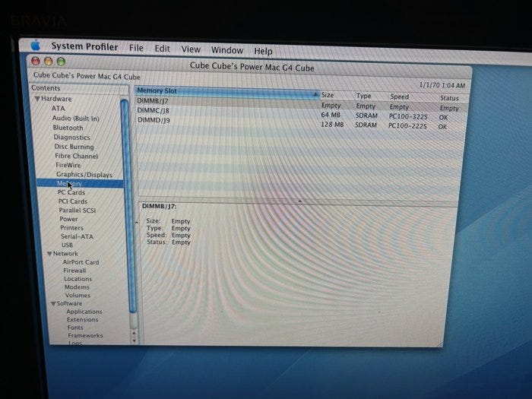532x399 pixels.
Task: Select Diagnostics in the sidebar
Action: coord(71,137)
